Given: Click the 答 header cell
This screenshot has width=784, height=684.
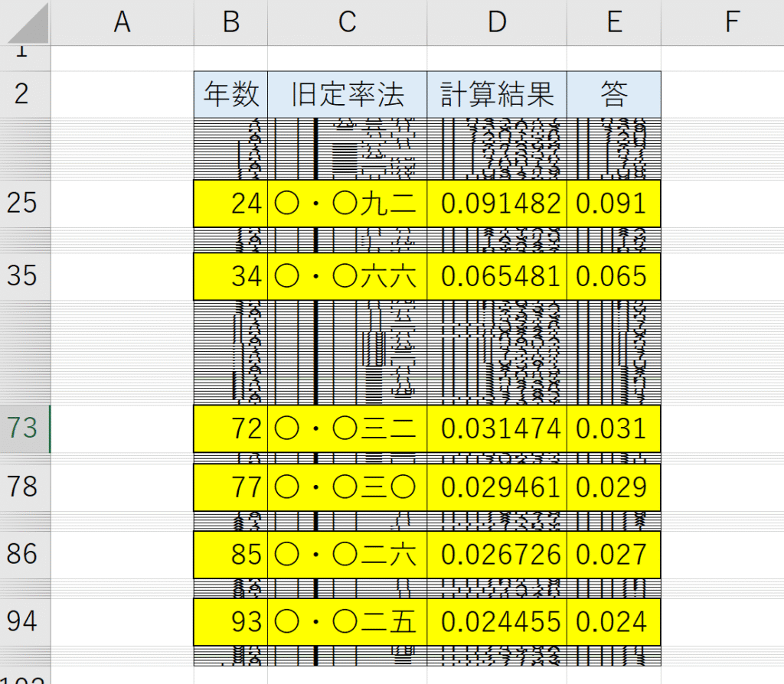Looking at the screenshot, I should pyautogui.click(x=614, y=94).
